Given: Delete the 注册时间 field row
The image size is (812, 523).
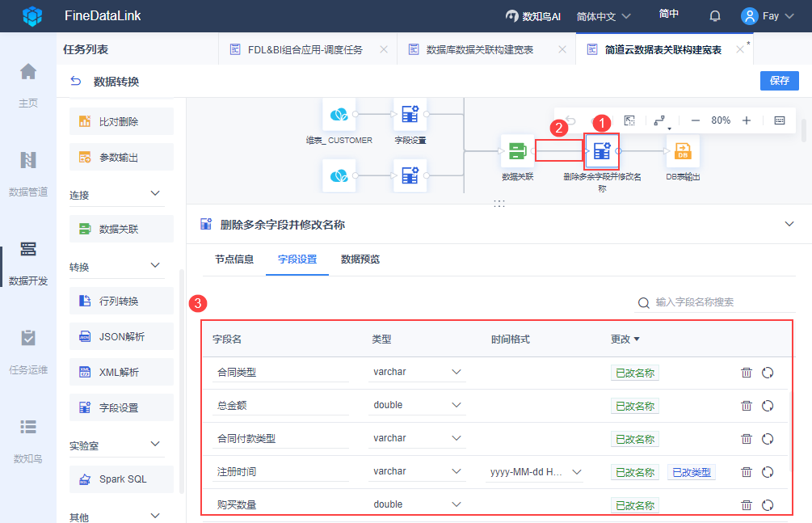Looking at the screenshot, I should pos(747,472).
